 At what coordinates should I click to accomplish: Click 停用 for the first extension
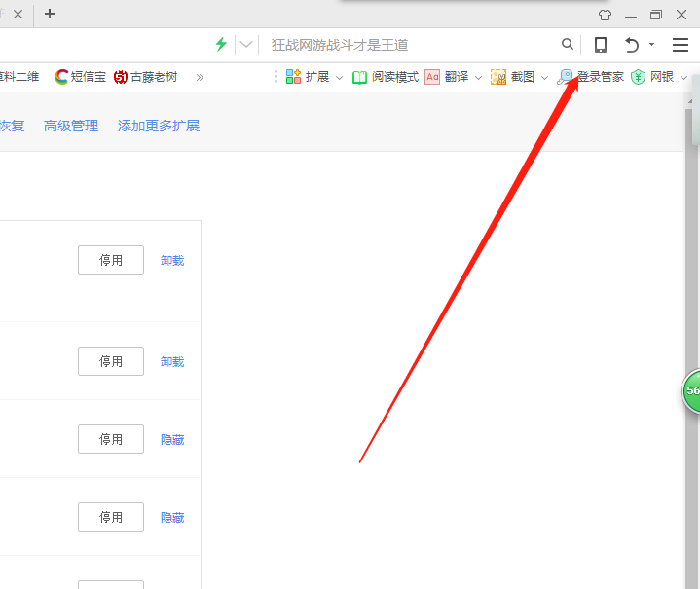(x=111, y=260)
